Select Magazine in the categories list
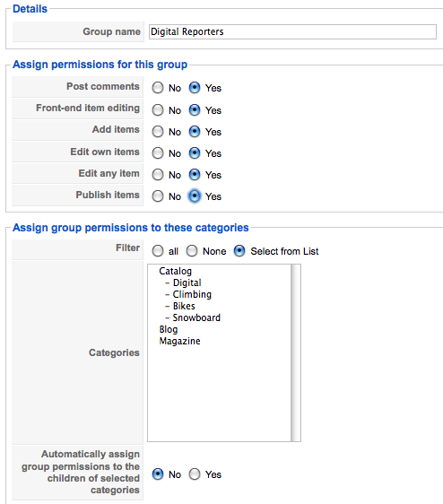Screen dimensions: 443x504 (179, 341)
